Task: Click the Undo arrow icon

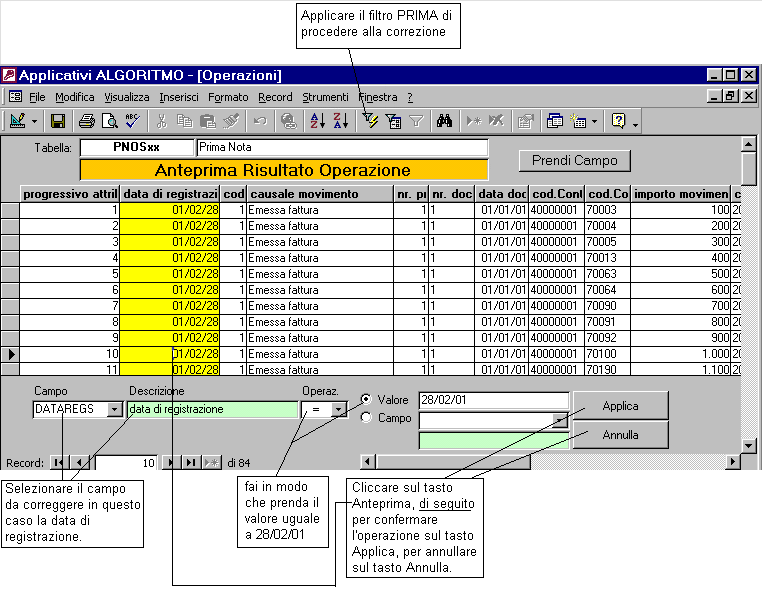Action: pyautogui.click(x=260, y=121)
